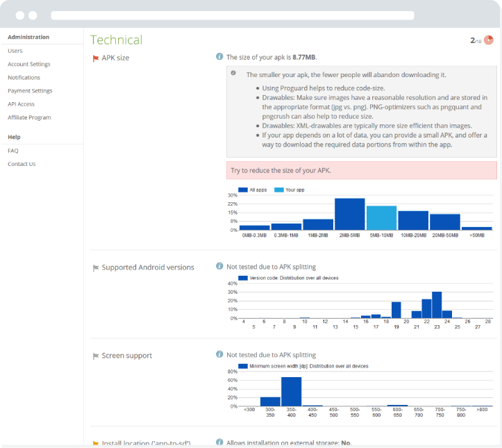Open Account Settings from the sidebar
This screenshot has width=502, height=448.
point(28,64)
